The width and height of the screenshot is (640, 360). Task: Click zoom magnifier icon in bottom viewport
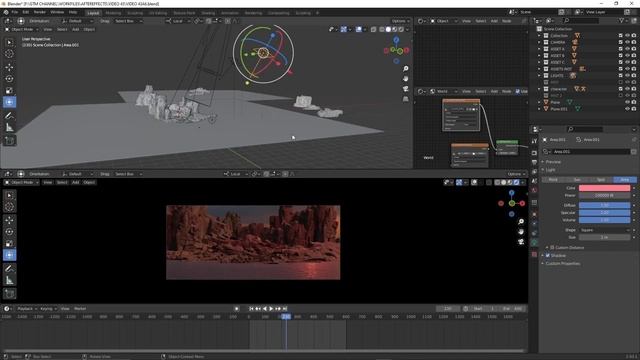tap(521, 221)
